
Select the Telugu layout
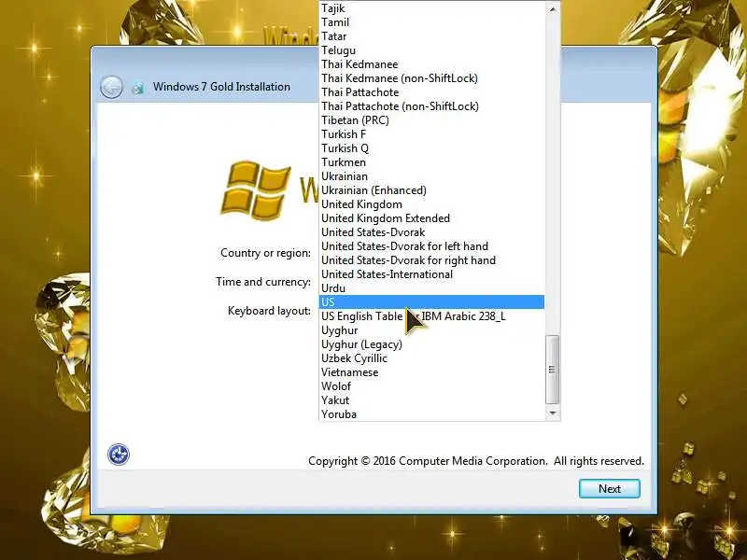[431, 50]
